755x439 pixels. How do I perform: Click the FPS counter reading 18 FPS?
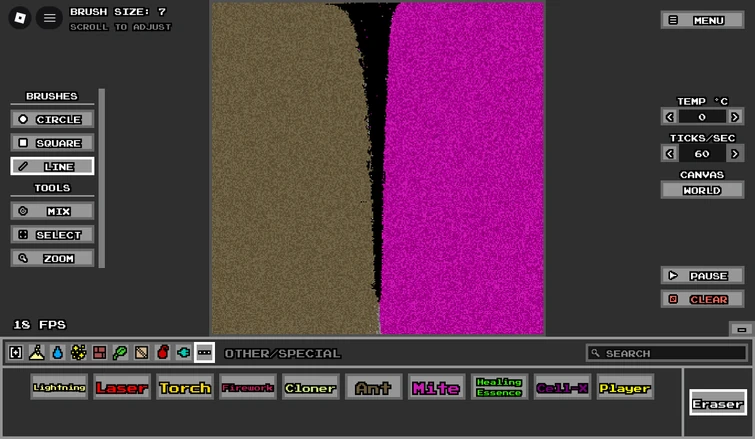point(39,324)
